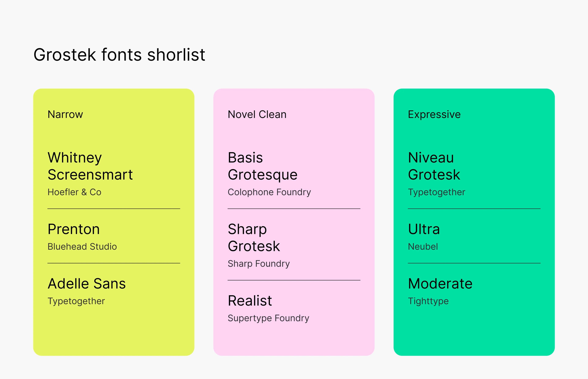The width and height of the screenshot is (588, 379).
Task: Select the Expressive category heading
Action: (434, 114)
